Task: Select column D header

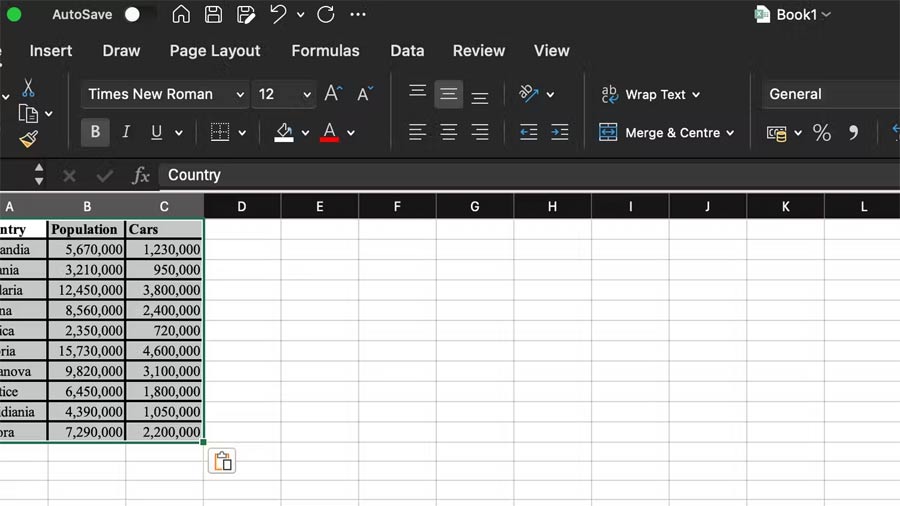Action: pos(242,207)
